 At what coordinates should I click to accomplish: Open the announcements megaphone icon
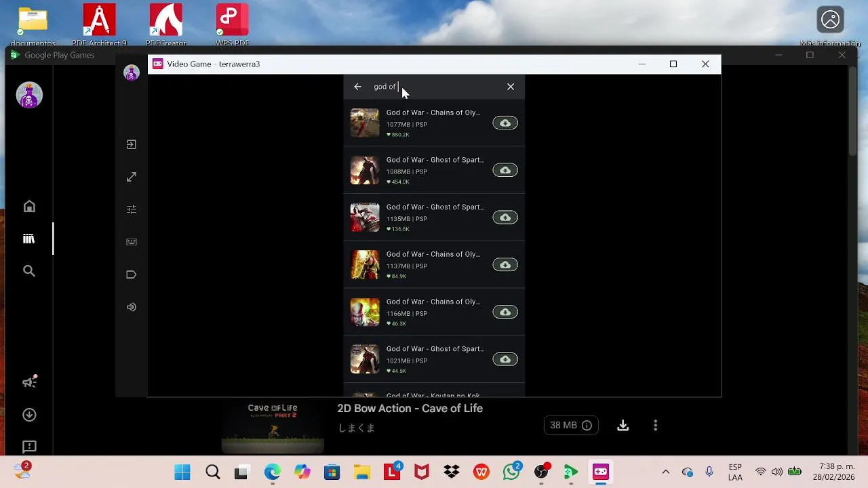(x=29, y=382)
